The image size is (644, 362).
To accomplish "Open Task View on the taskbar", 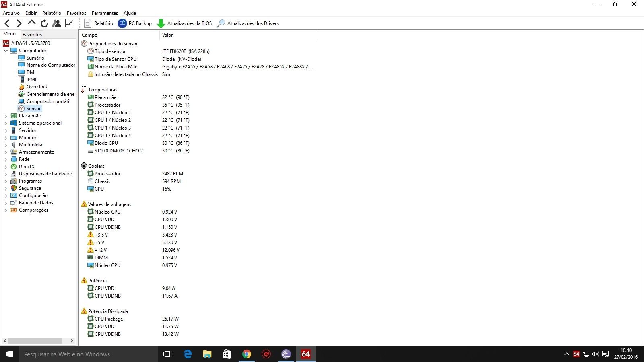I will (x=167, y=354).
